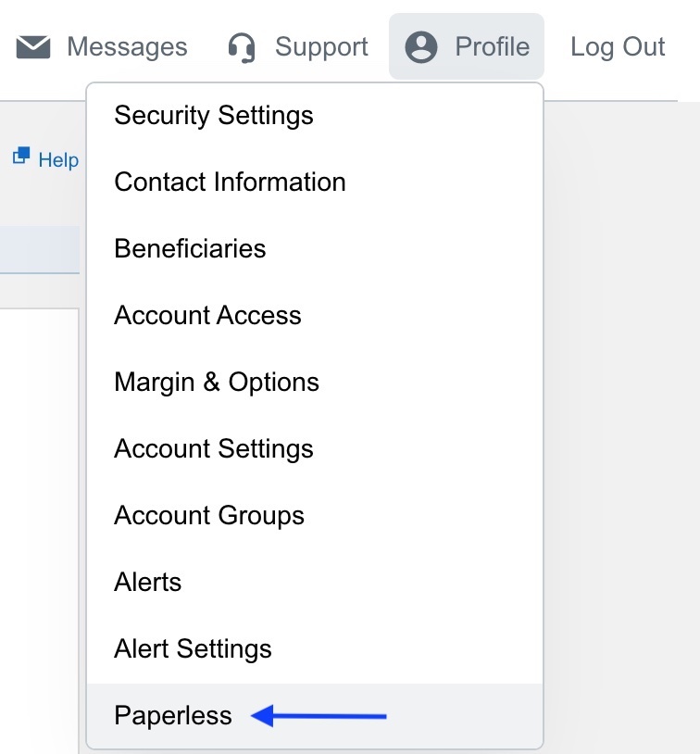
Task: Click the Help pop-out window icon
Action: click(x=20, y=157)
